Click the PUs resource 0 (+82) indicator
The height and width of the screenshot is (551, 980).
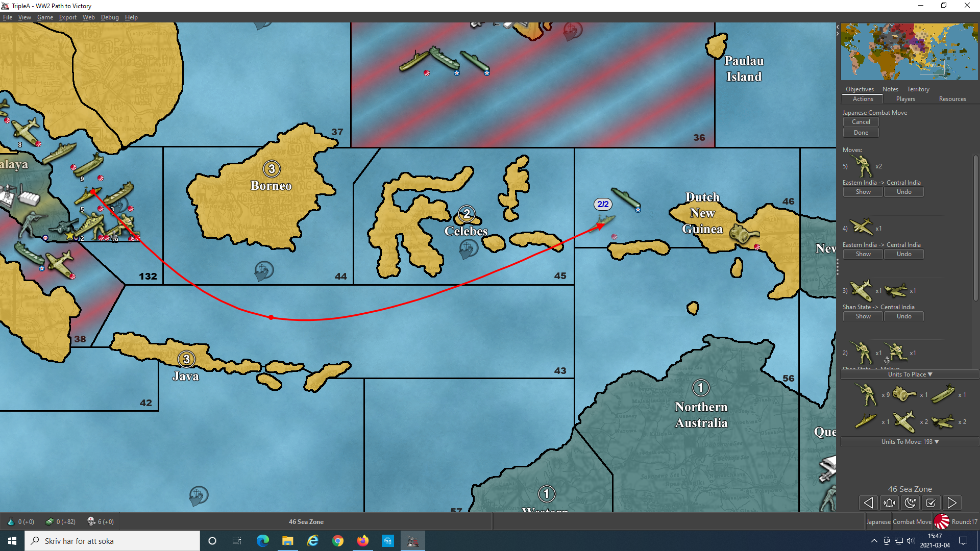tap(61, 521)
